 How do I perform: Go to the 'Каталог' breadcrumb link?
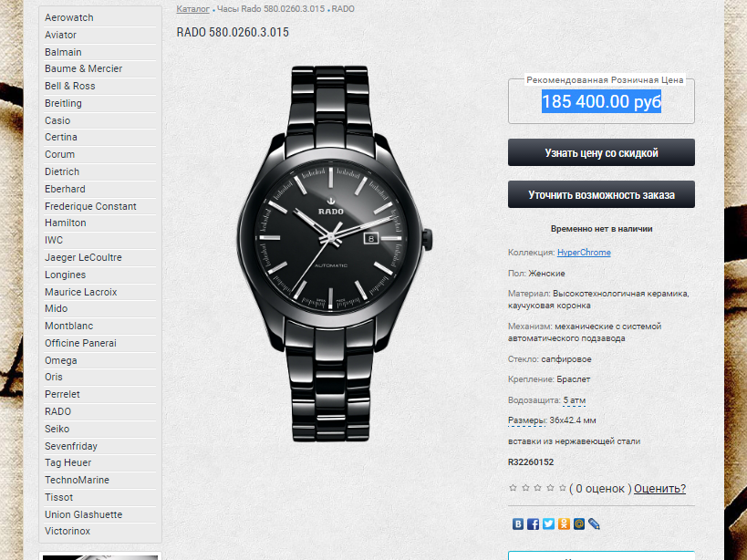coord(193,8)
